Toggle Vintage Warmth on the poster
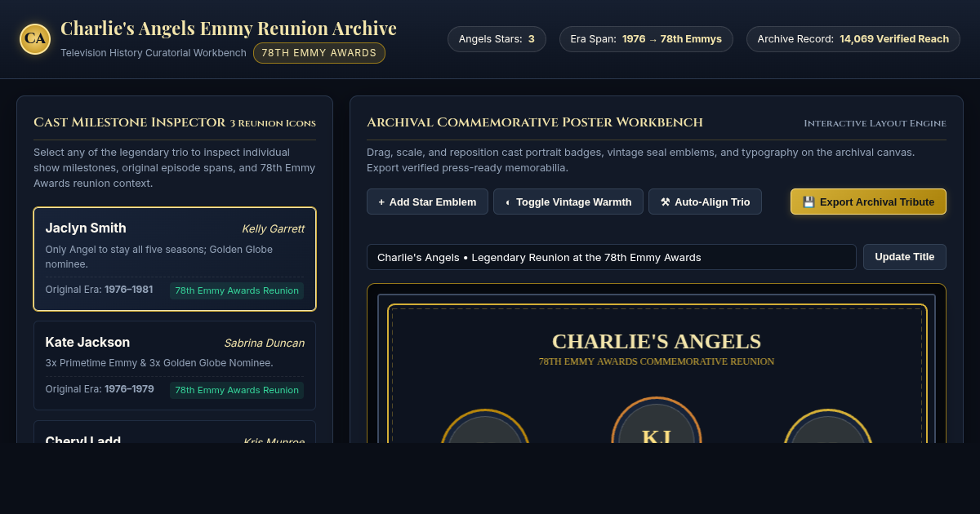Viewport: 980px width, 514px height. 568,202
